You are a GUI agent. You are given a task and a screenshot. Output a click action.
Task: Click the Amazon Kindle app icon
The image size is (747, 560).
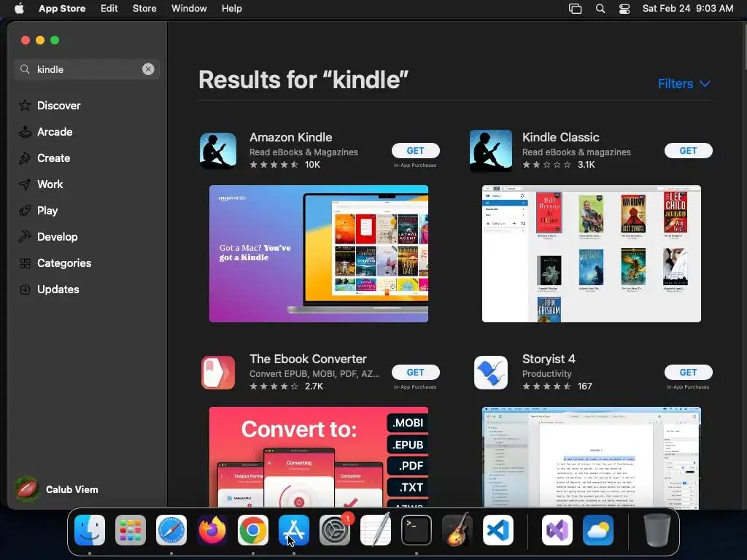tap(217, 151)
